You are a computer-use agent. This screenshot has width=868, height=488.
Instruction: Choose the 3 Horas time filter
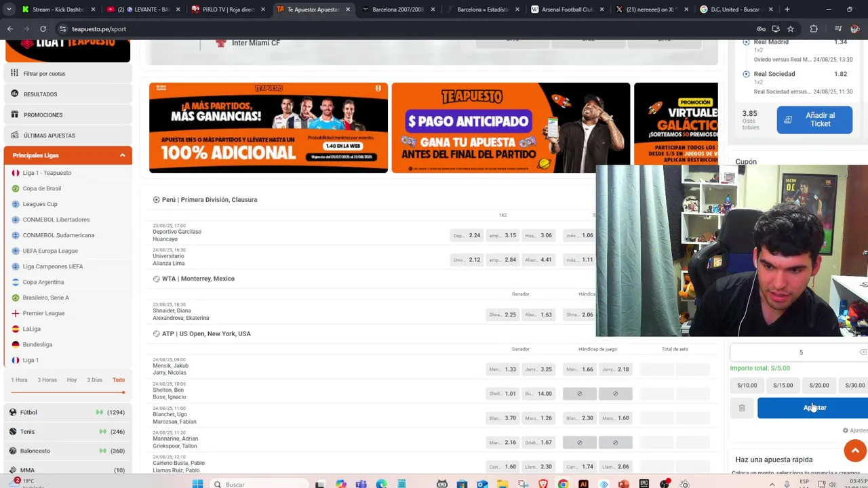pyautogui.click(x=47, y=380)
